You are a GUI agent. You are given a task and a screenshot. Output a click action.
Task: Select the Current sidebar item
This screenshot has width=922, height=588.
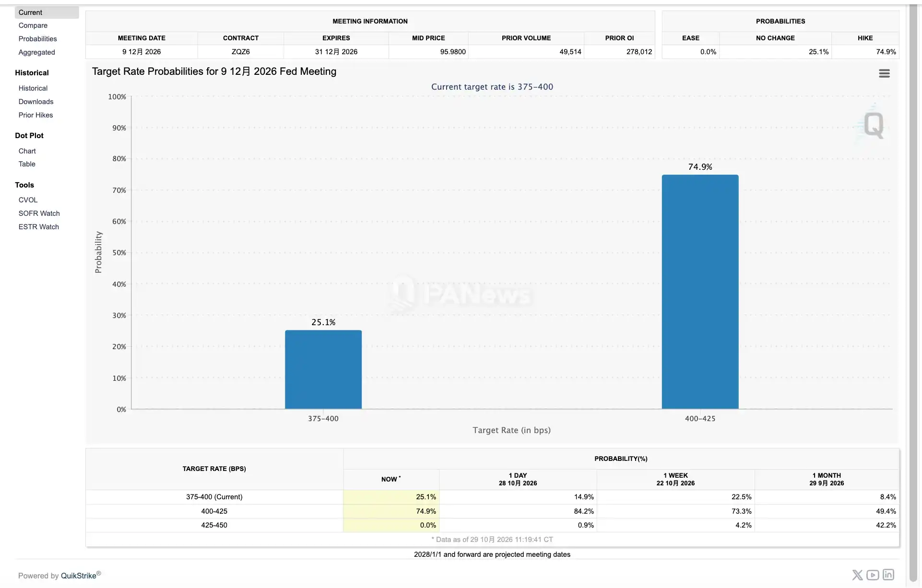47,12
